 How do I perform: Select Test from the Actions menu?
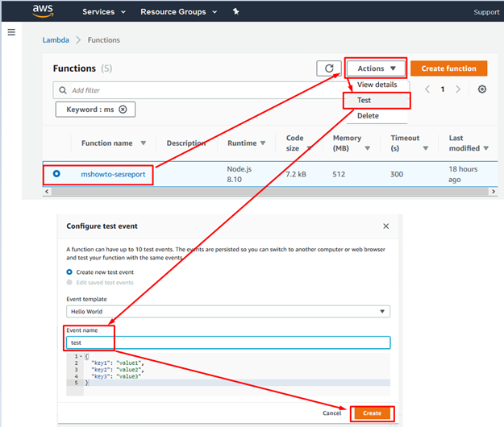(x=377, y=100)
